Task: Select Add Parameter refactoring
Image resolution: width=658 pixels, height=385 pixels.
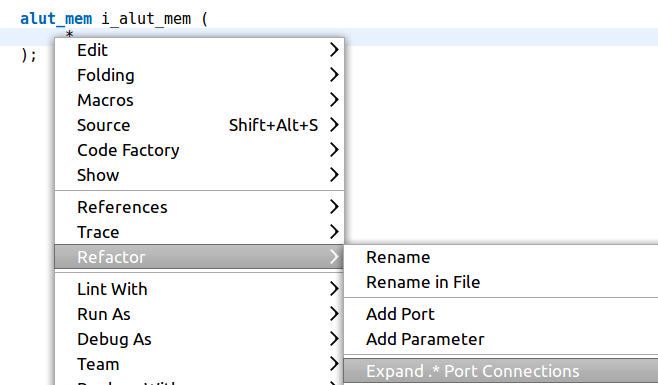Action: [x=501, y=339]
